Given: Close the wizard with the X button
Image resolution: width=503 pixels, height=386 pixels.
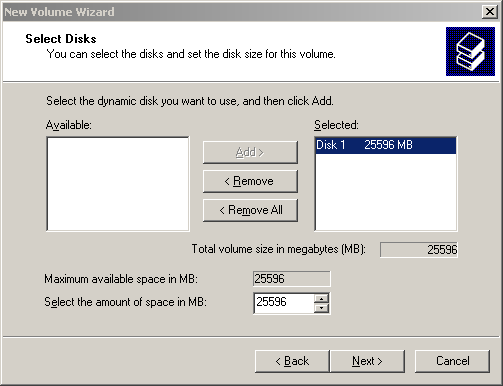Looking at the screenshot, I should point(489,12).
